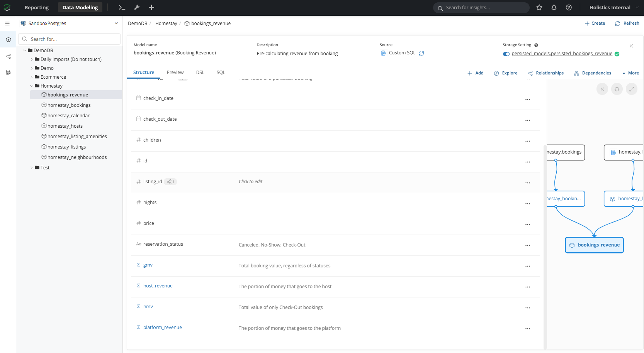Open the SQL terminal prompt icon

tap(122, 7)
